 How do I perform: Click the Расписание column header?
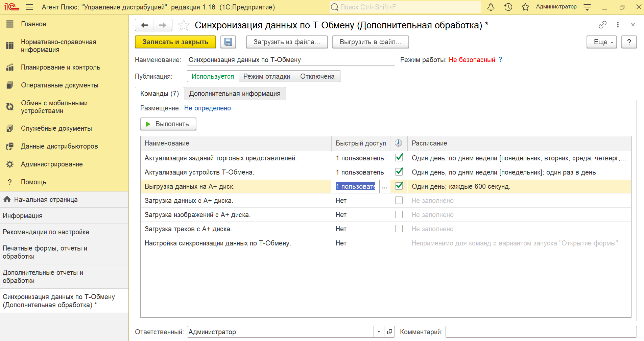[x=519, y=143]
